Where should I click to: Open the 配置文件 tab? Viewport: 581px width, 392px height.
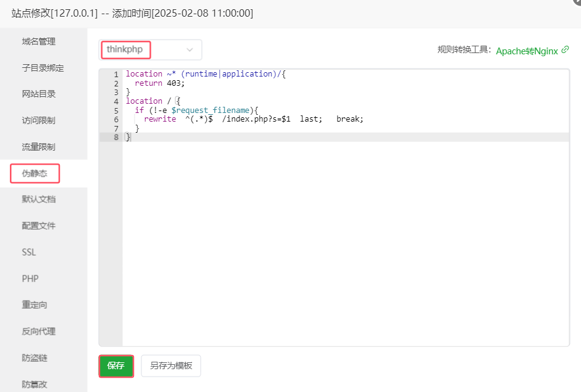pos(38,226)
